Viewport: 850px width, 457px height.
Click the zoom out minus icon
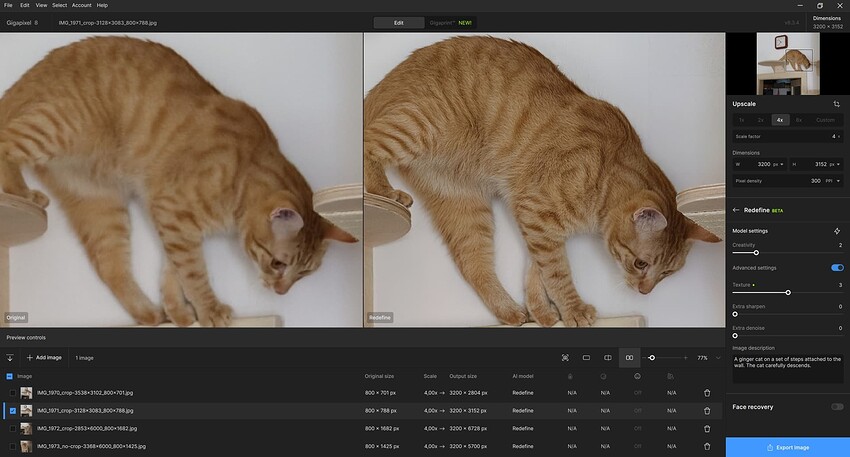tap(644, 358)
